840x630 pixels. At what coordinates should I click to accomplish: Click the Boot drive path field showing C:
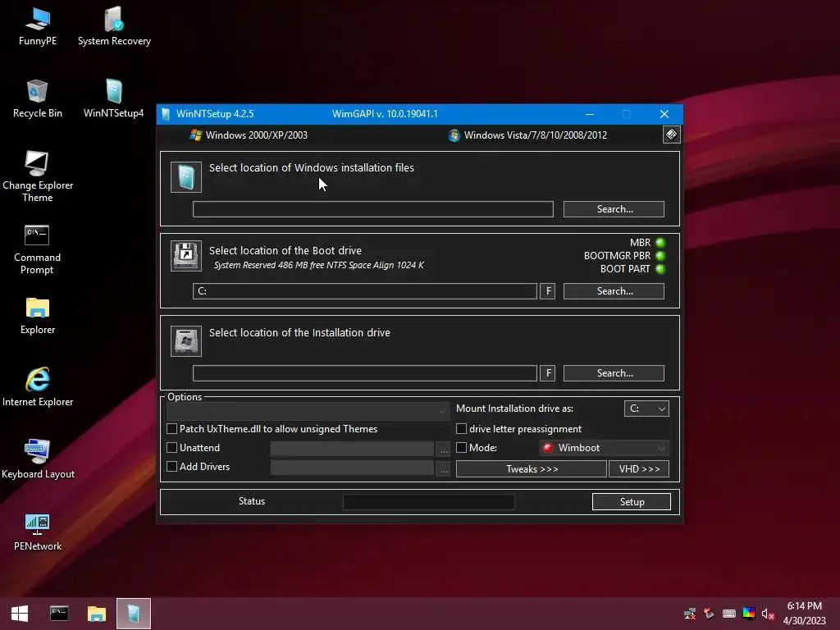(x=365, y=291)
